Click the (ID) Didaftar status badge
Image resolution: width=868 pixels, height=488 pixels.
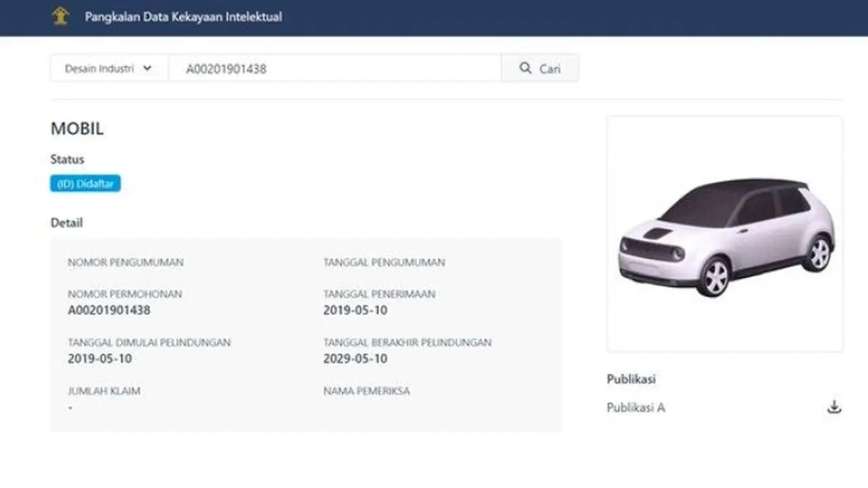click(x=85, y=184)
